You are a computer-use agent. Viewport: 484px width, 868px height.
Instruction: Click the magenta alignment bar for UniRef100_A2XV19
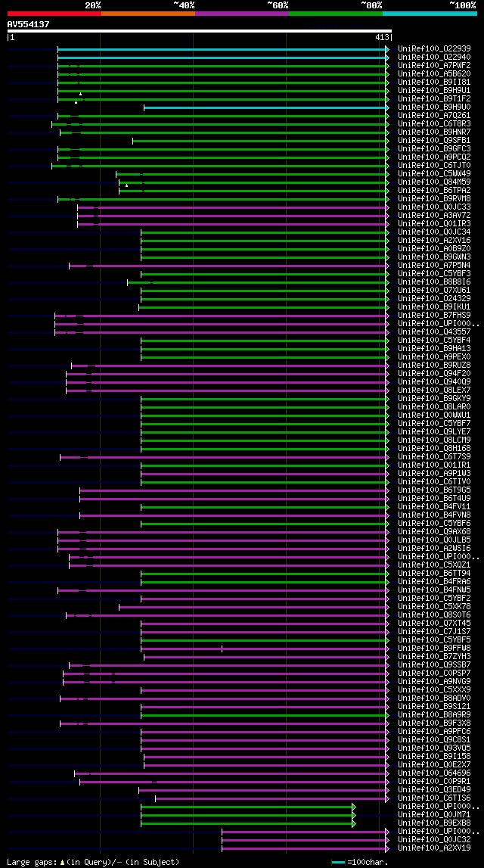pos(304,848)
